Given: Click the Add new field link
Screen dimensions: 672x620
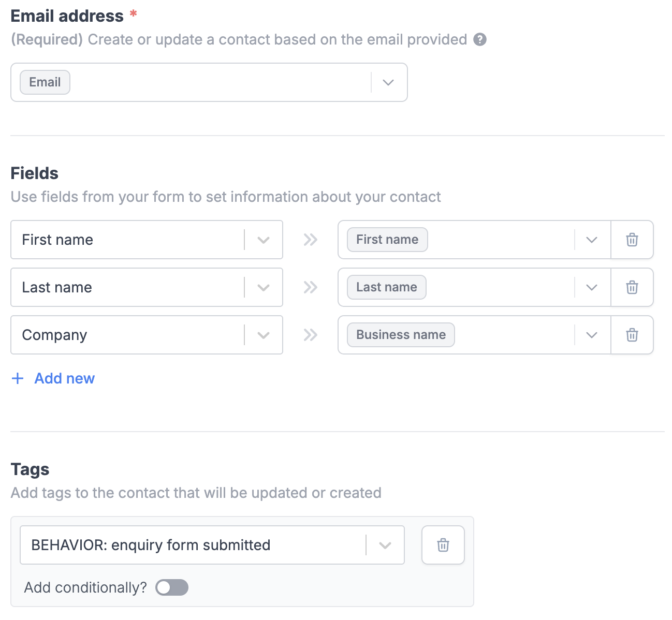Looking at the screenshot, I should (x=64, y=378).
